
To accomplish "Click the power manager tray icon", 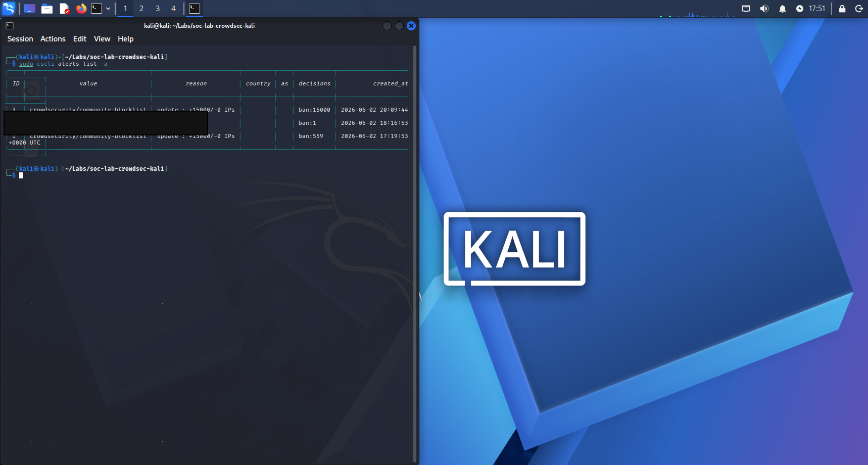I will pos(800,9).
